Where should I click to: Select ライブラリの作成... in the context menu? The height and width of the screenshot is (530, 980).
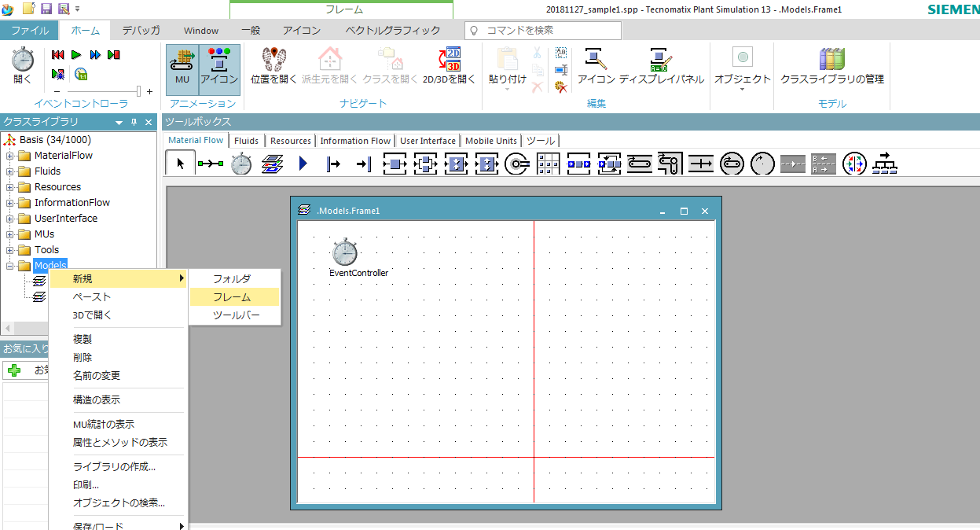(118, 466)
